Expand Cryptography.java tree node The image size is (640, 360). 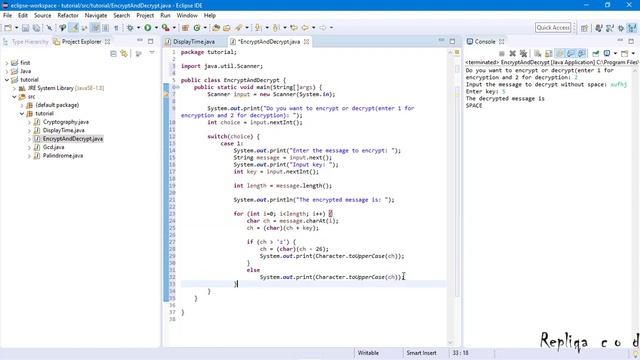(x=29, y=122)
